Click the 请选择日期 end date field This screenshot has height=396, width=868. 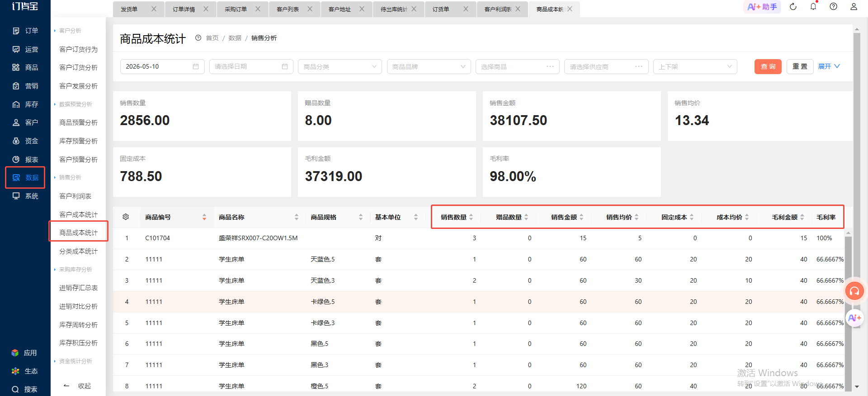(x=251, y=66)
